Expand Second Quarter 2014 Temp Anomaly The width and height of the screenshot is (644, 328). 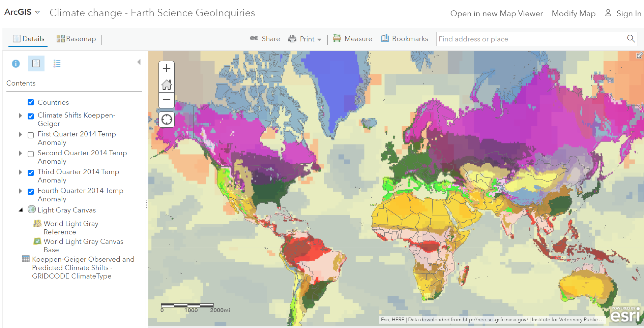[21, 154]
